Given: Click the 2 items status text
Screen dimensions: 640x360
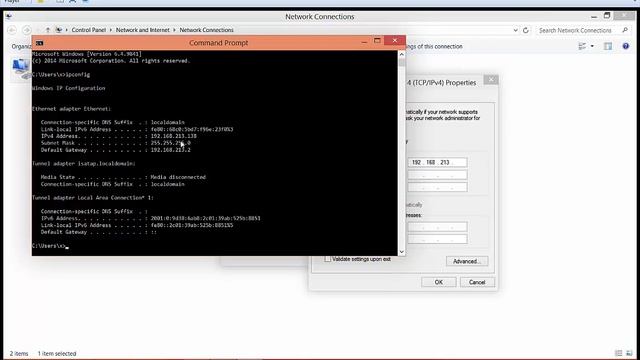Looking at the screenshot, I should pyautogui.click(x=19, y=353).
